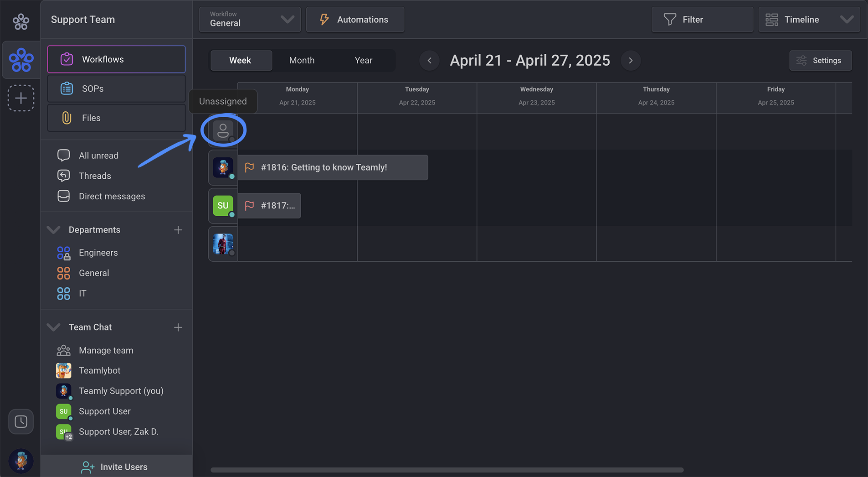This screenshot has height=477, width=868.
Task: Open Files in the sidebar
Action: pyautogui.click(x=116, y=118)
